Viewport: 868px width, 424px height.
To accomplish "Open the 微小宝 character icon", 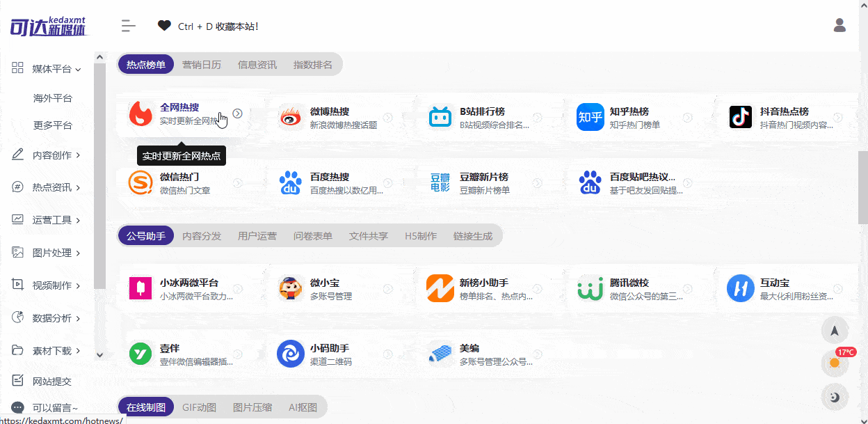I will pos(291,288).
